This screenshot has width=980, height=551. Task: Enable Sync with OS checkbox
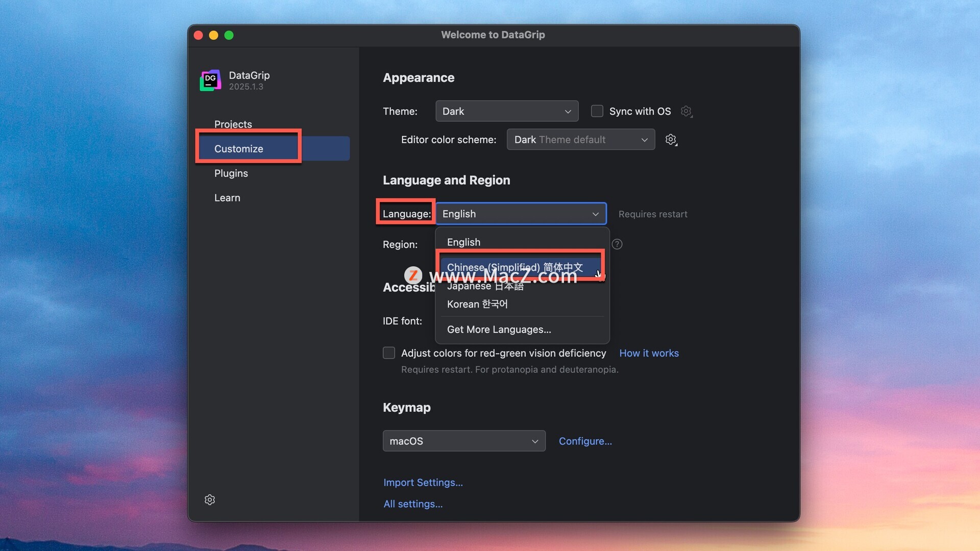(x=597, y=111)
